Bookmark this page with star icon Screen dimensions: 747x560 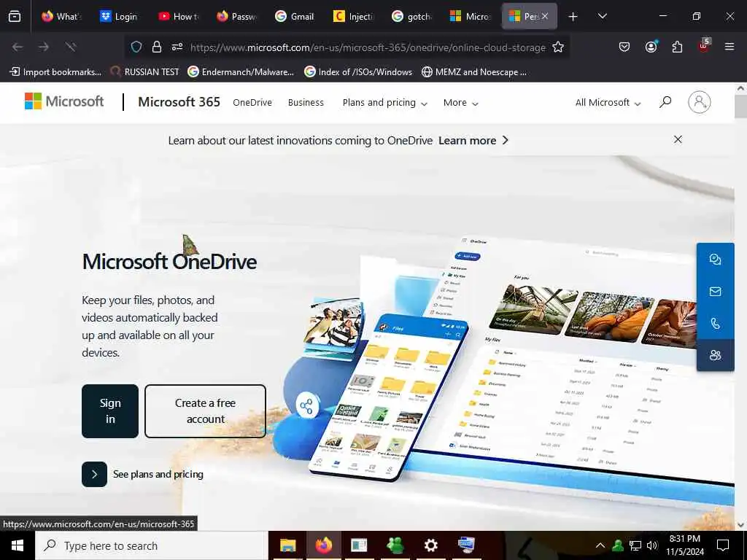[558, 47]
